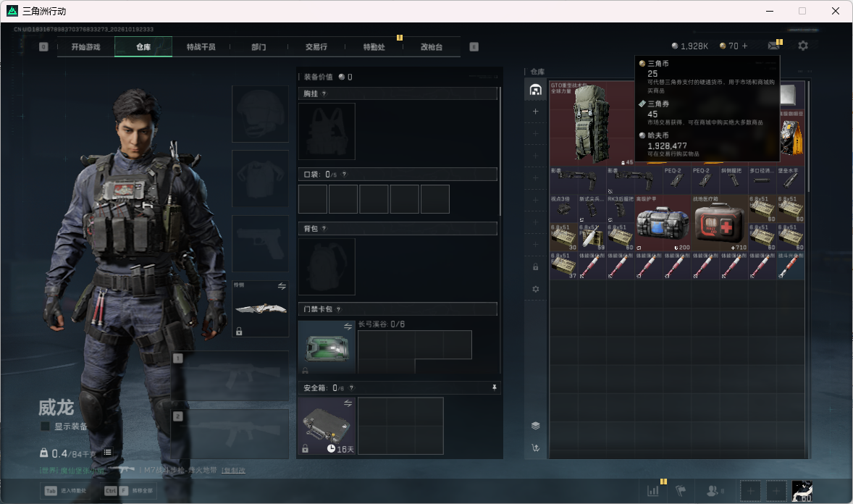Click the empty helmet equipment slot
Image resolution: width=853 pixels, height=504 pixels.
point(261,114)
